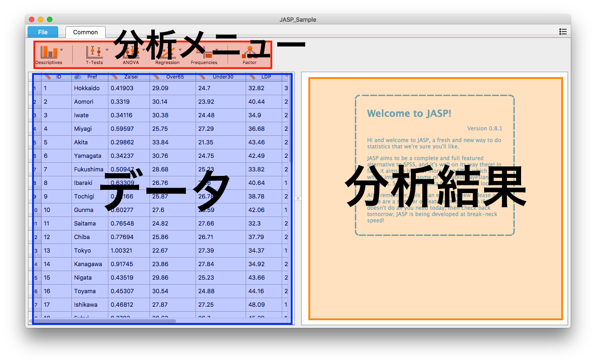Open the Descriptives analysis icon
This screenshot has height=364, width=596.
(49, 52)
